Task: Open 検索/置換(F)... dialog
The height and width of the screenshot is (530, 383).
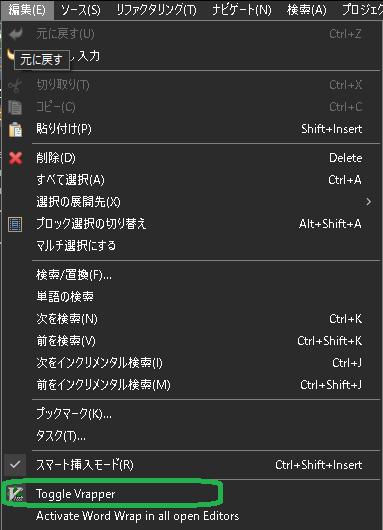Action: point(191,275)
